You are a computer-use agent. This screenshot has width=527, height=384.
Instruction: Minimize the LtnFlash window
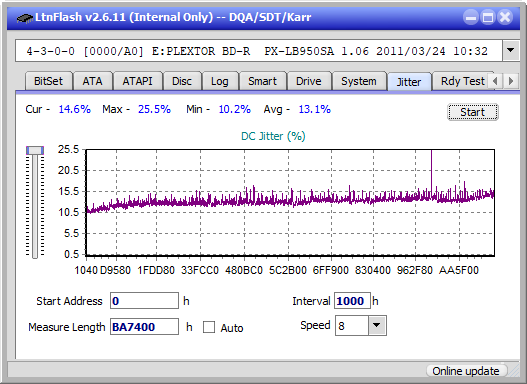tap(471, 17)
